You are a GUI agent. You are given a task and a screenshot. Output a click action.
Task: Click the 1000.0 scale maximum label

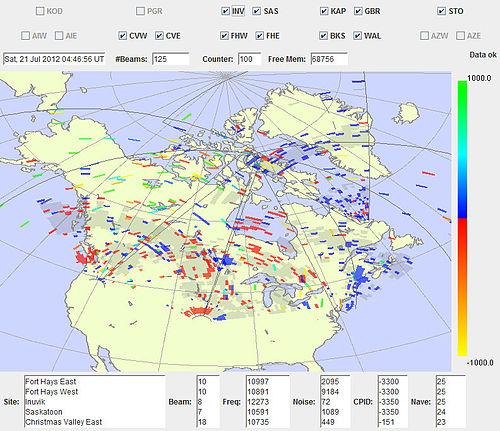(x=479, y=78)
